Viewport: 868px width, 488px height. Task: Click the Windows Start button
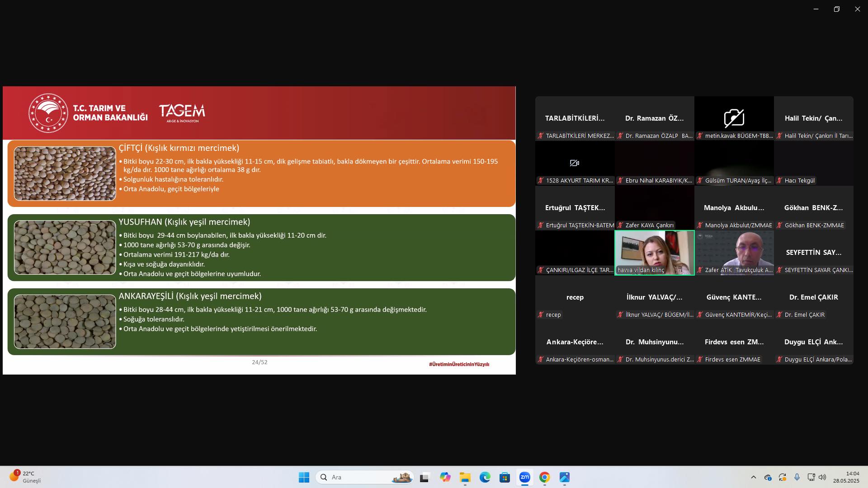[x=304, y=477]
